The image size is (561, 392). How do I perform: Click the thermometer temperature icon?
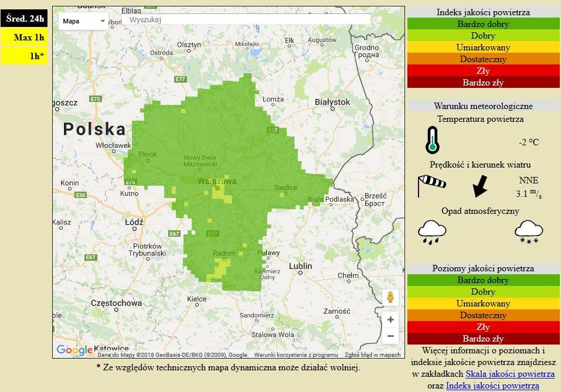[x=432, y=140]
